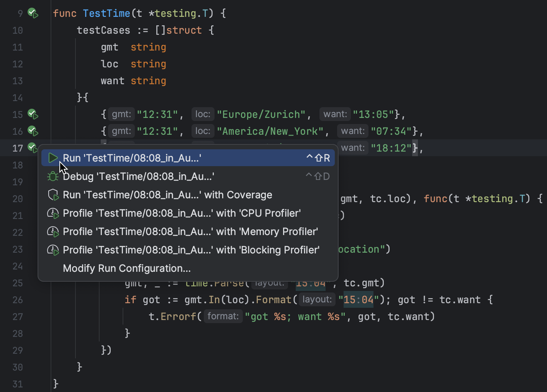Image resolution: width=547 pixels, height=392 pixels.
Task: Open Modify Run Configuration dialog
Action: tap(127, 268)
